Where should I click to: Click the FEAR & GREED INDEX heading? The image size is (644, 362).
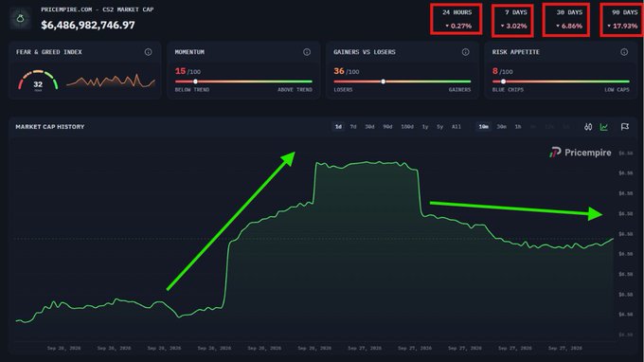click(x=49, y=52)
